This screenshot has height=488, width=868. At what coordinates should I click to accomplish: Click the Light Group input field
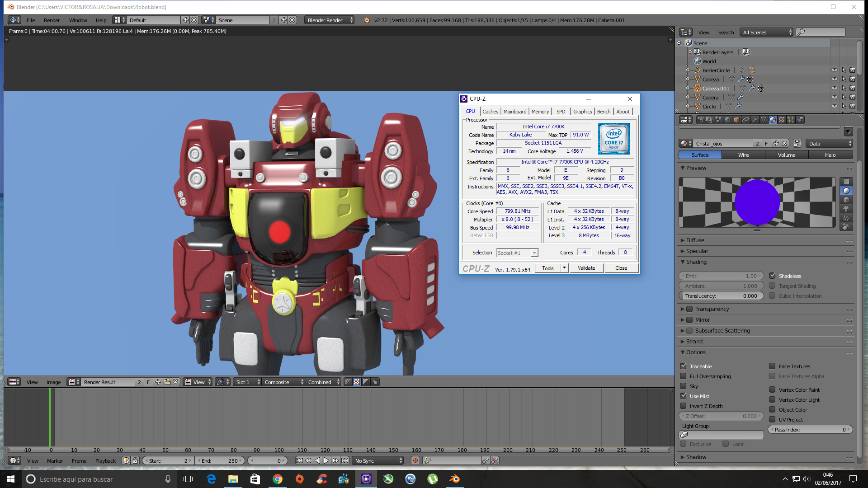point(721,435)
